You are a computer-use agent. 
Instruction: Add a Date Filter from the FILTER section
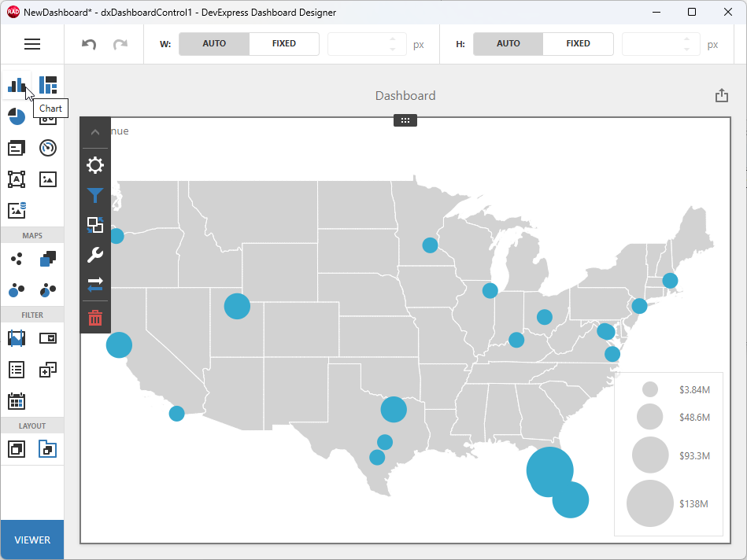click(x=17, y=401)
